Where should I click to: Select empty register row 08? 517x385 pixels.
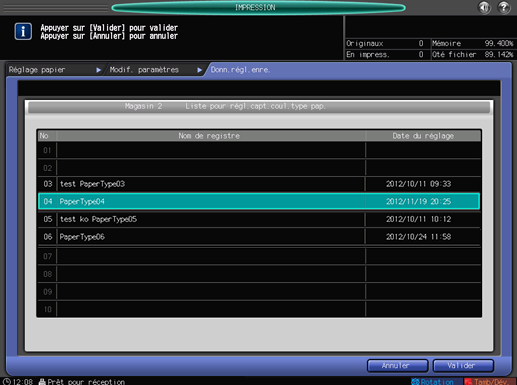259,274
